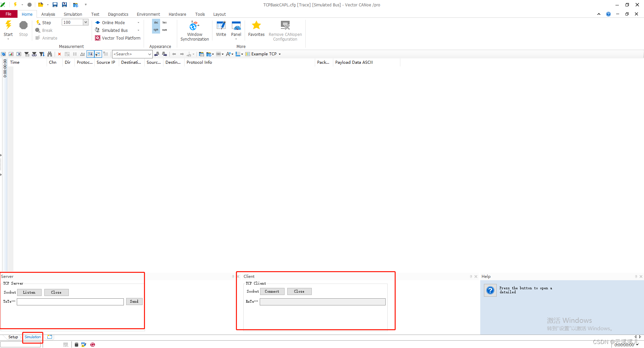The width and height of the screenshot is (644, 348).
Task: Click Close in TCP Client panel
Action: [x=299, y=291]
